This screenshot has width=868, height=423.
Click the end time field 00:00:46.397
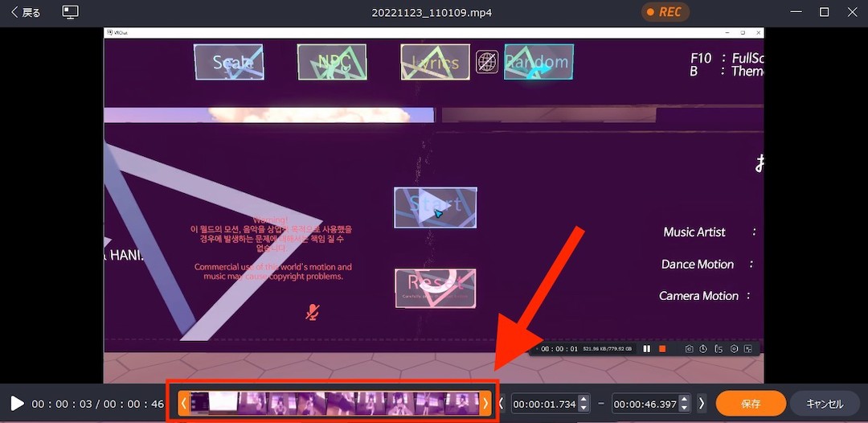645,404
